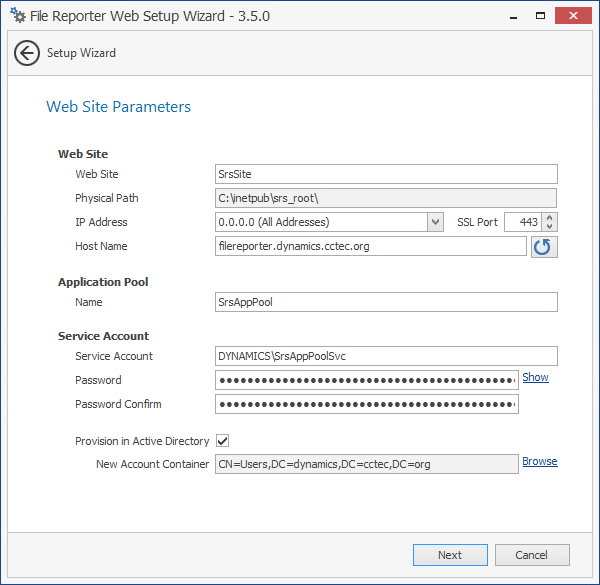
Task: Increase the SSL Port value
Action: [x=551, y=217]
